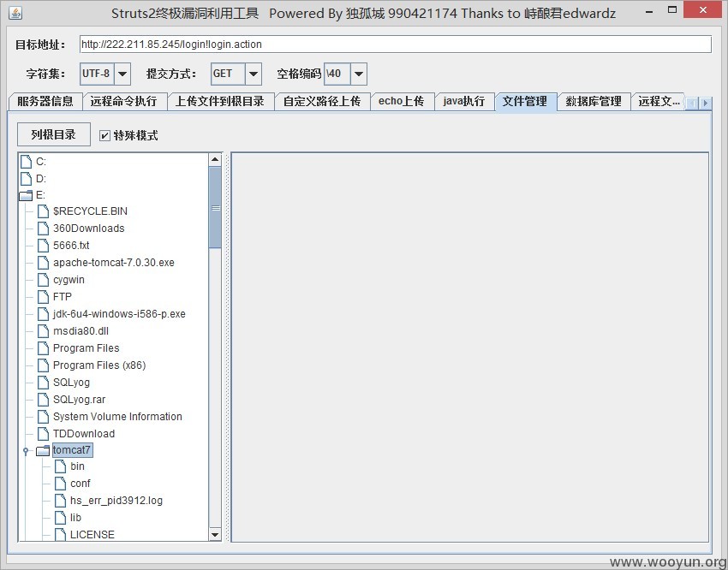The image size is (728, 570).
Task: Click the tree scrollbar up arrow
Action: pos(215,160)
